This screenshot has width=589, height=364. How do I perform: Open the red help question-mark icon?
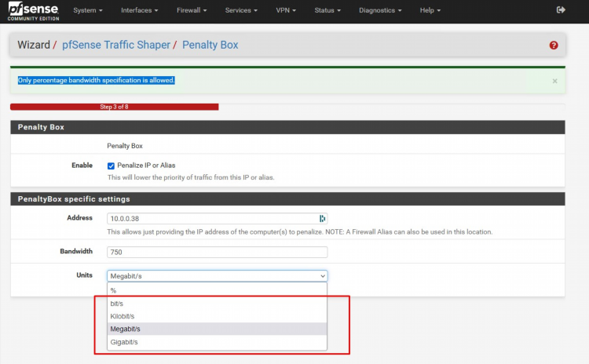click(554, 45)
